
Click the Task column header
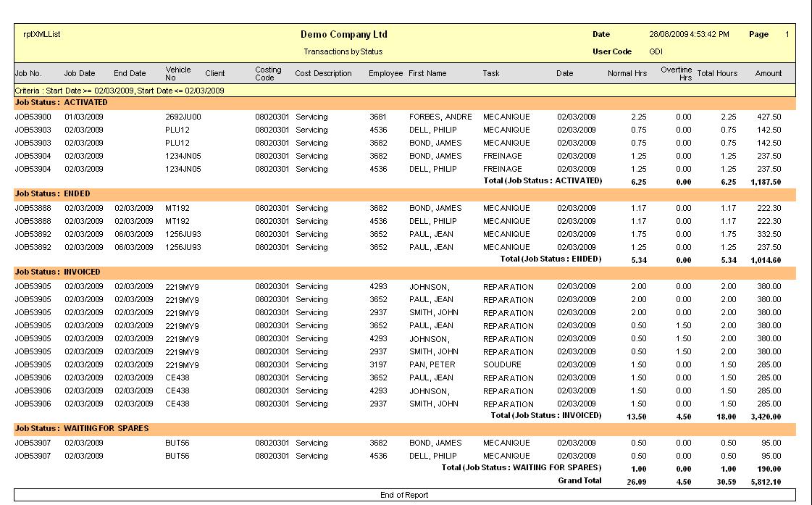(x=491, y=73)
